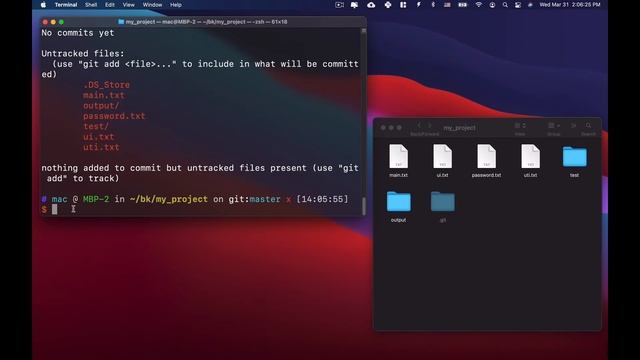This screenshot has height=360, width=640.
Task: Click the output/ line in Terminal output
Action: 101,106
